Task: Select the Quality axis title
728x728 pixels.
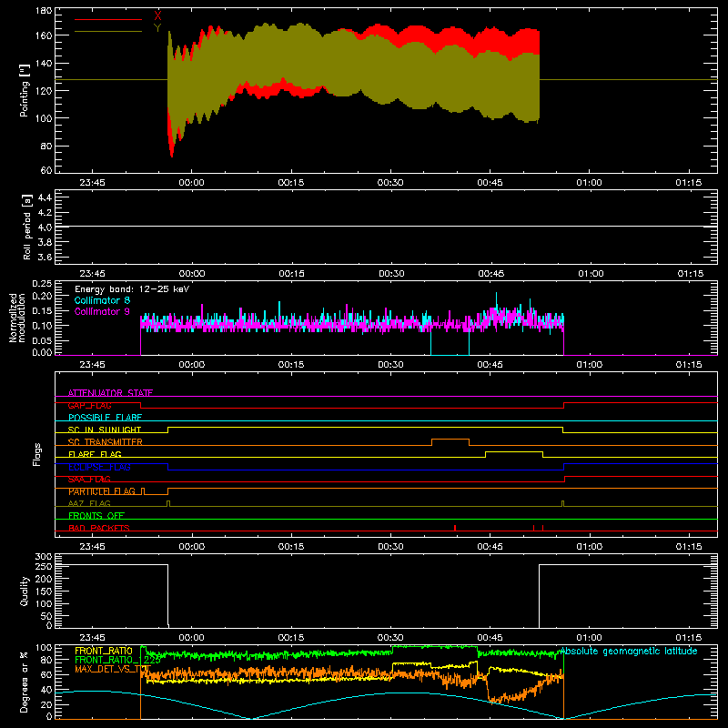Action: point(25,591)
